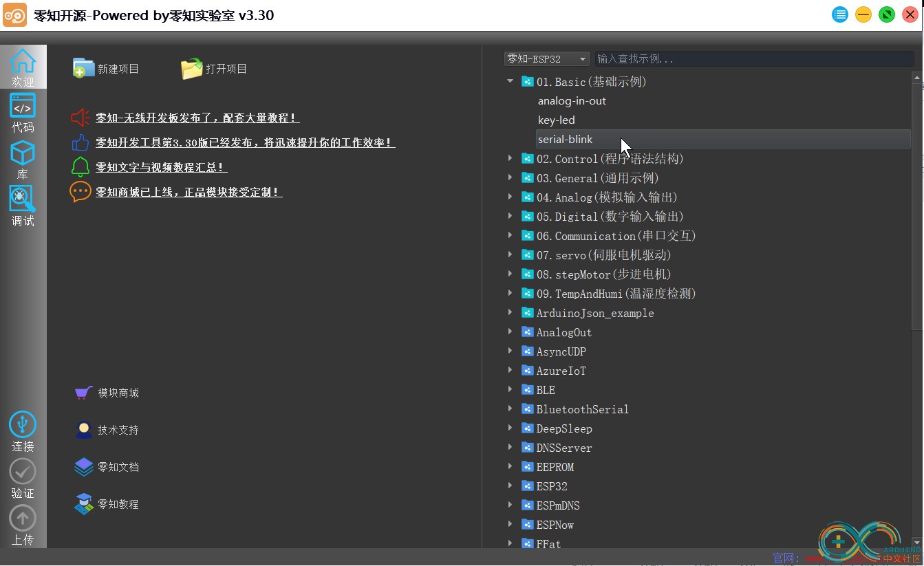Click the green bell notification icon
Screen dimensions: 924x566
[80, 167]
